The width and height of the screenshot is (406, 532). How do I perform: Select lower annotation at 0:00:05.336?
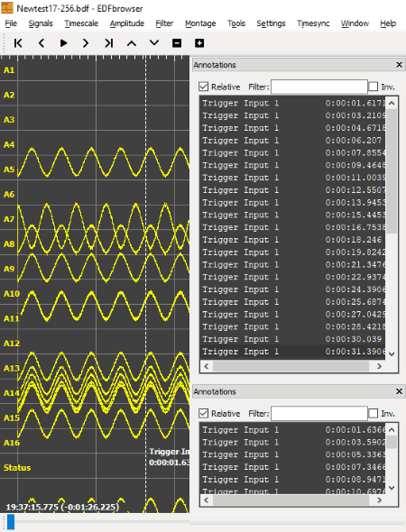[x=293, y=454]
